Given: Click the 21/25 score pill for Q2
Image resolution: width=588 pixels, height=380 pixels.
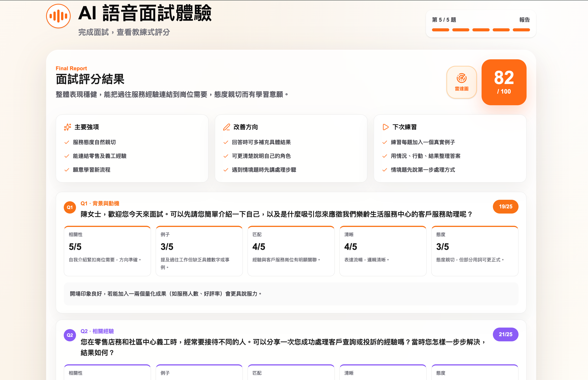Looking at the screenshot, I should coord(505,334).
